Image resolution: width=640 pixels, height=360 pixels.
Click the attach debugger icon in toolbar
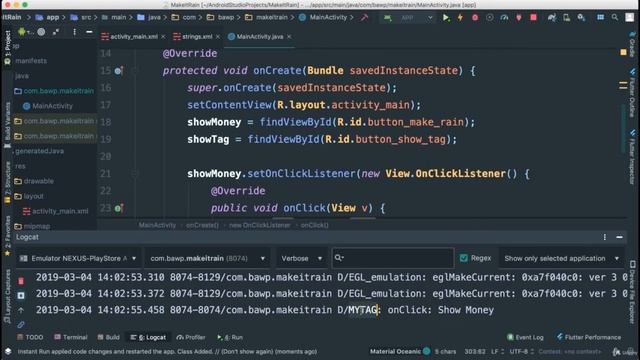coord(518,18)
